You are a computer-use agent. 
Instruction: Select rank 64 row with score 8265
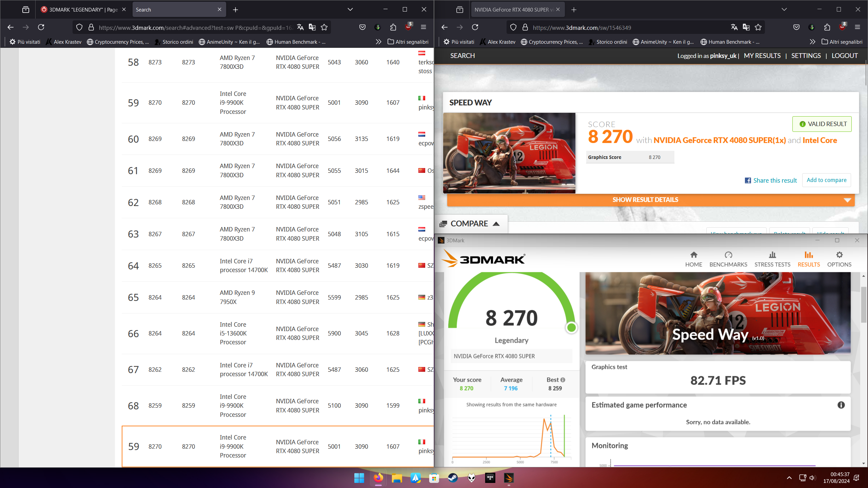click(277, 266)
